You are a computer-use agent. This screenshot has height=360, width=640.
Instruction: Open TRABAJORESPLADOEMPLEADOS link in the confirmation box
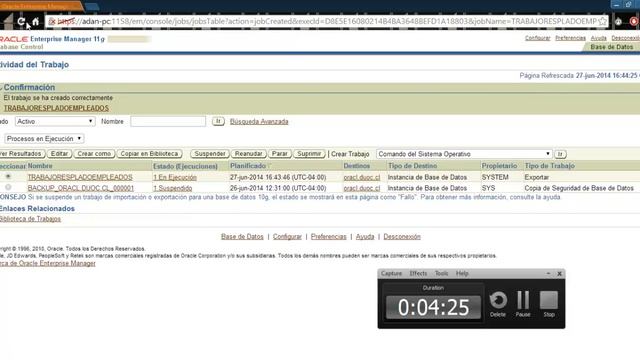[x=56, y=108]
